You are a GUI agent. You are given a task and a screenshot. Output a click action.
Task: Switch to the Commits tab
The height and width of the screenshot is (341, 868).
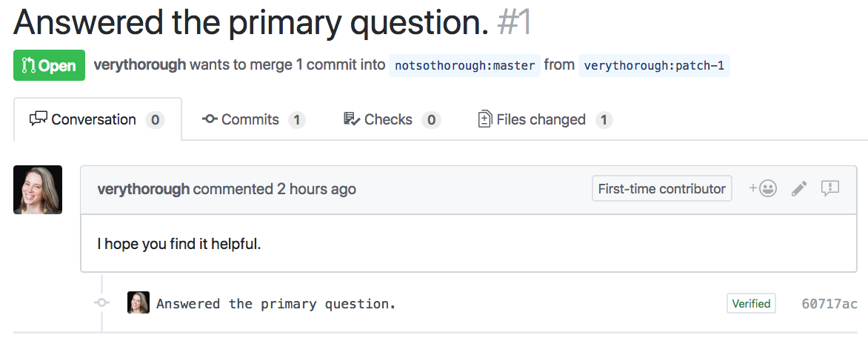[x=253, y=119]
